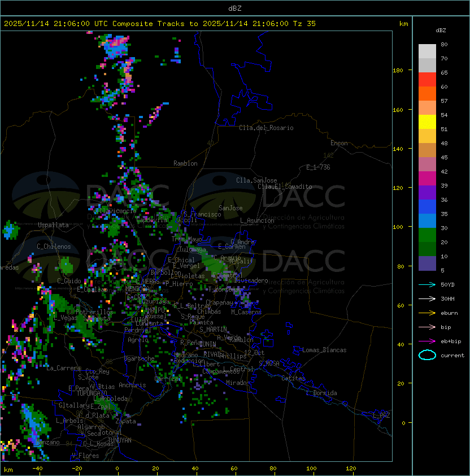
Task: Pick the green 30 dBZ legend swatch
Action: (427, 235)
